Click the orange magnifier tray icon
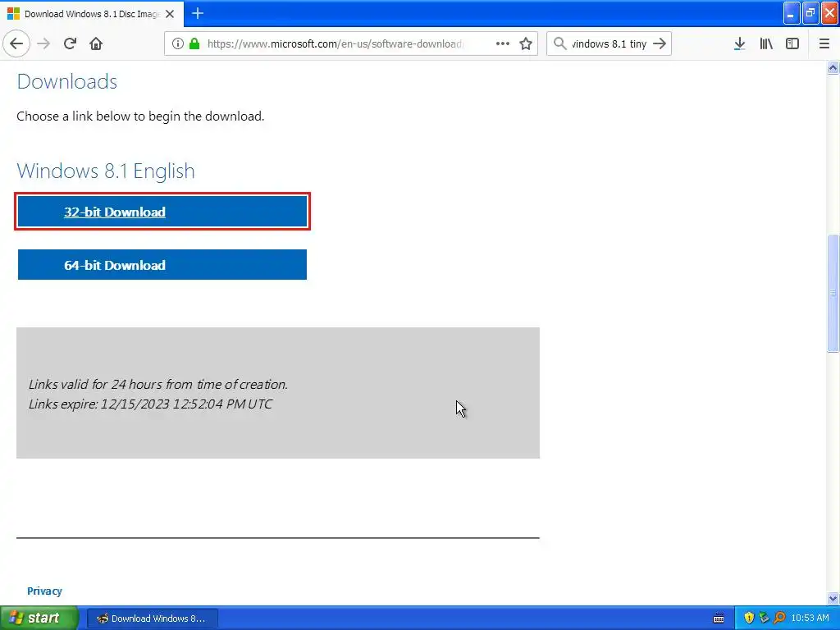Image resolution: width=840 pixels, height=630 pixels. click(x=779, y=619)
